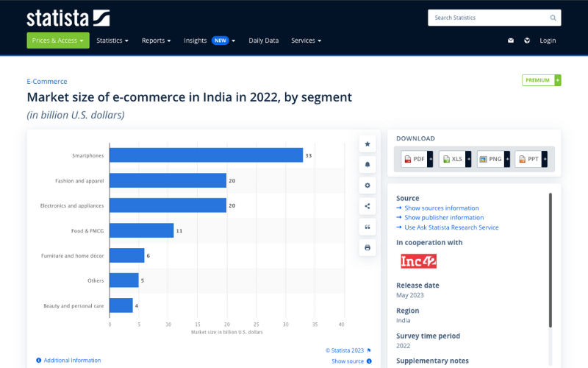Open chart settings gear icon
This screenshot has width=588, height=368.
pyautogui.click(x=367, y=185)
